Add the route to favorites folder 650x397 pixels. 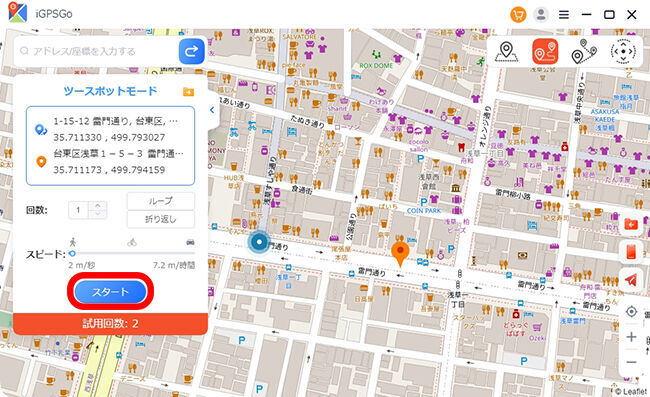coord(188,92)
